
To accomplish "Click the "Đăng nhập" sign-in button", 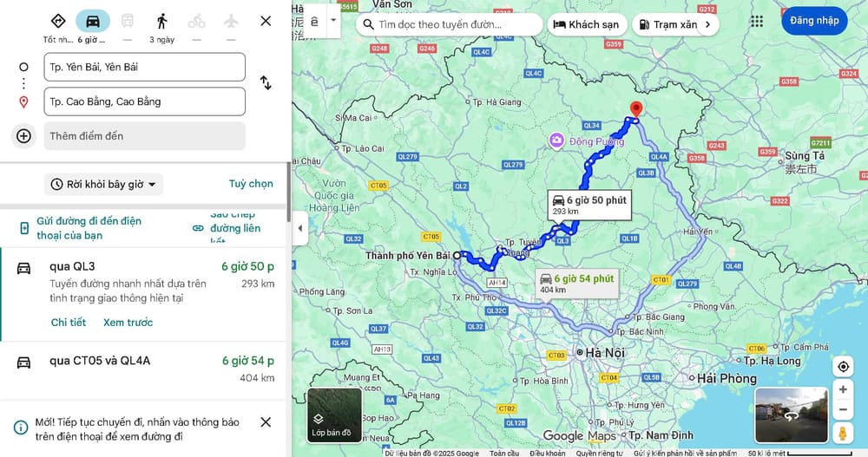I will (814, 21).
